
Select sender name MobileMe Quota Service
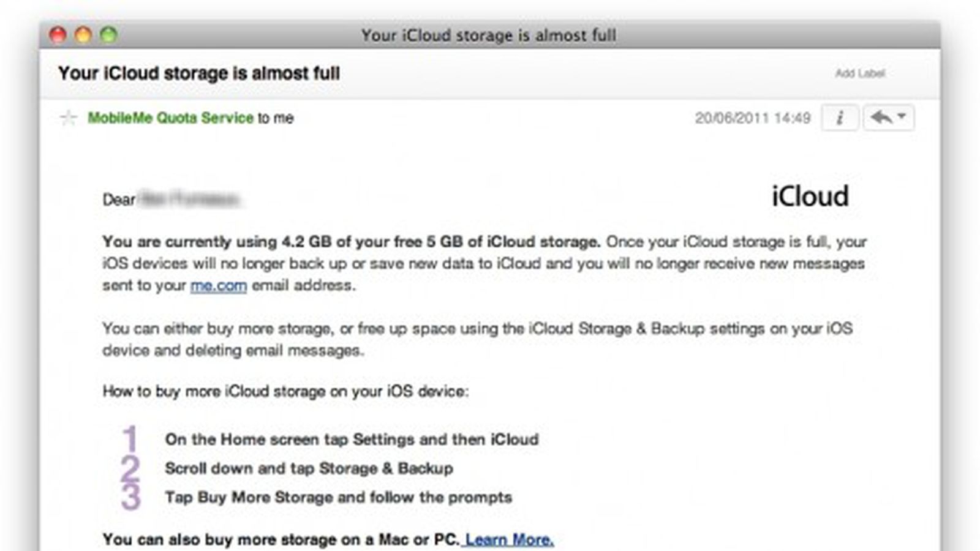170,118
